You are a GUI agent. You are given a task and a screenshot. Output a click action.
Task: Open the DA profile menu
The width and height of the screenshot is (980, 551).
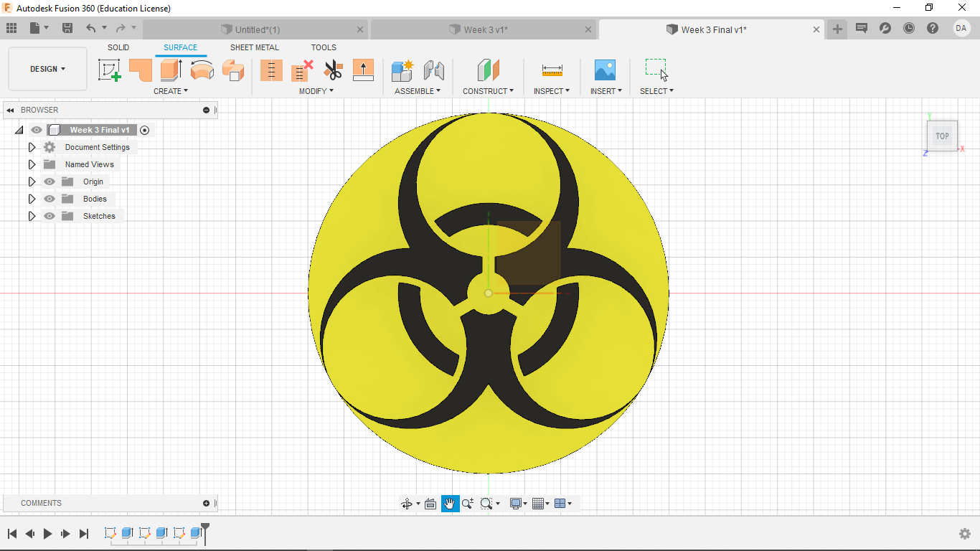[x=961, y=28]
